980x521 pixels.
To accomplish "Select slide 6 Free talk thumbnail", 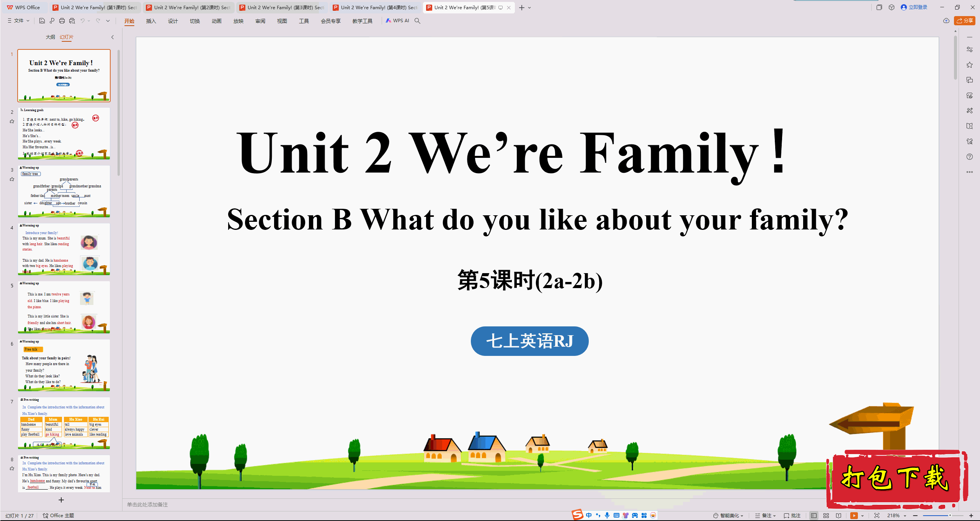I will tap(64, 365).
